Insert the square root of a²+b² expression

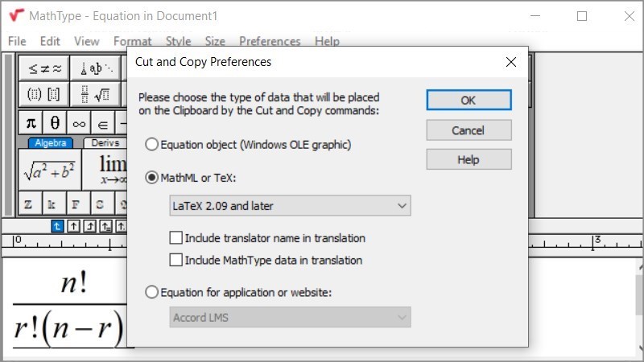click(x=50, y=170)
